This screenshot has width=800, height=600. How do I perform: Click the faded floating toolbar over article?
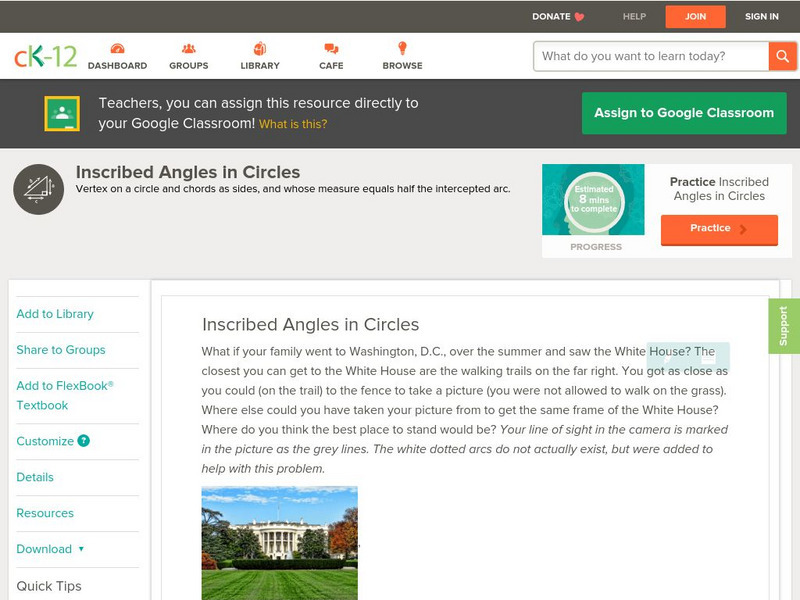pyautogui.click(x=688, y=356)
